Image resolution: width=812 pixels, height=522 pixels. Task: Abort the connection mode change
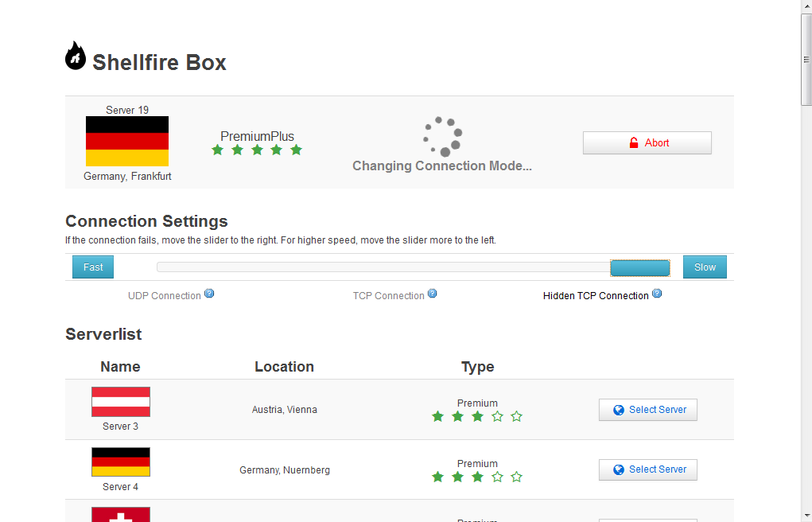tap(647, 142)
